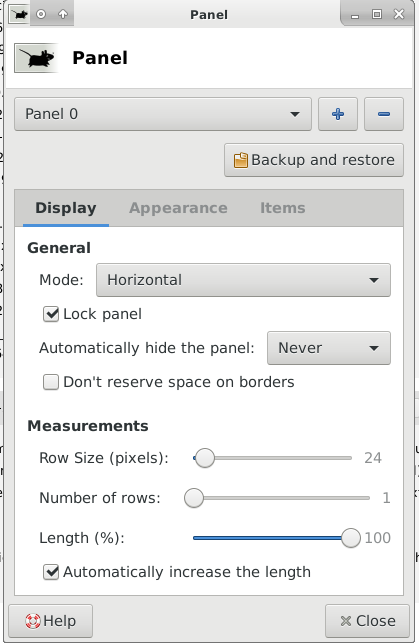
Task: Switch to the Appearance tab
Action: 178,208
